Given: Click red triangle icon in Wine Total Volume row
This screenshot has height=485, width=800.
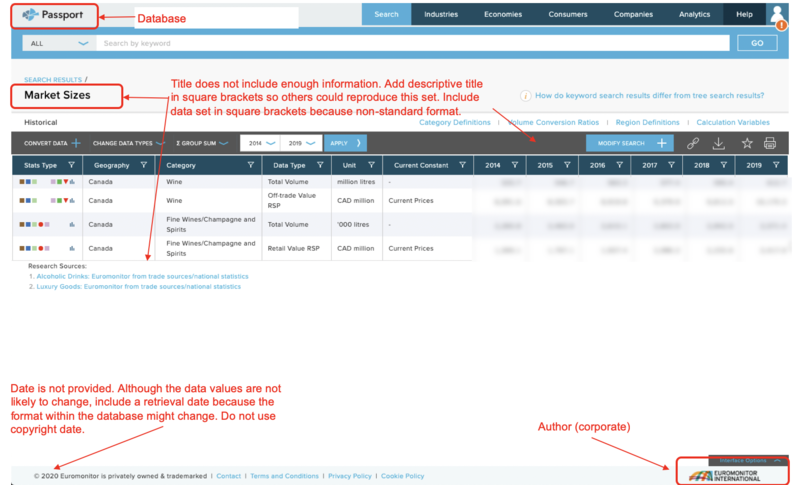Looking at the screenshot, I should point(66,182).
